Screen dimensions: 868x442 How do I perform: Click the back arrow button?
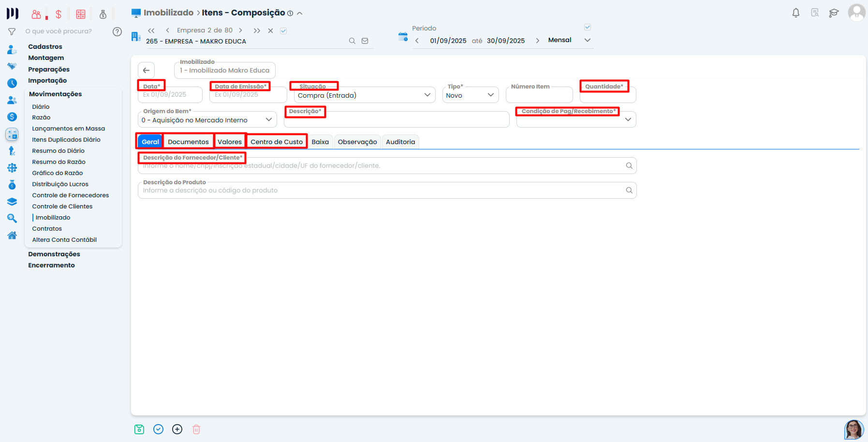tap(146, 71)
